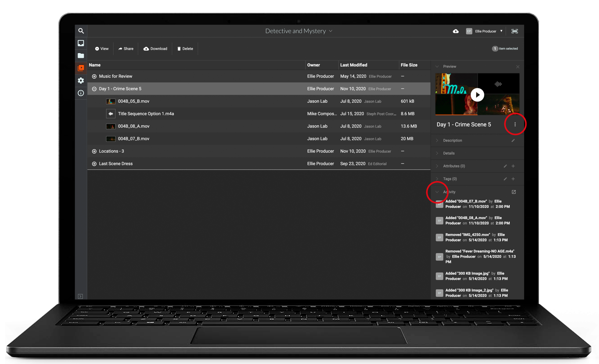Expand the Last Scene Dress folder
Screen dimensions: 599x364
click(x=94, y=164)
